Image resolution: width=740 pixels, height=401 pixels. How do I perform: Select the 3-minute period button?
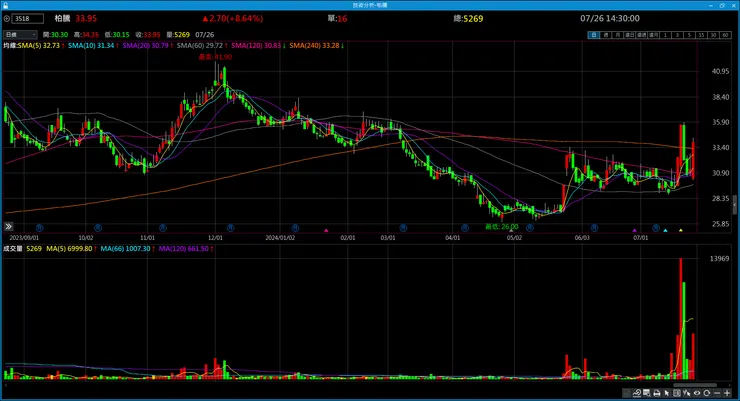[678, 35]
